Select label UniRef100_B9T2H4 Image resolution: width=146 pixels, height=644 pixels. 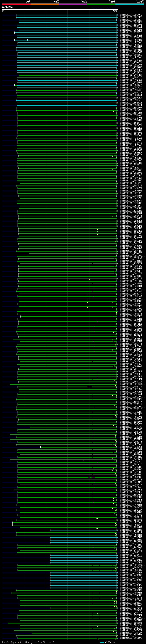[x=131, y=112]
